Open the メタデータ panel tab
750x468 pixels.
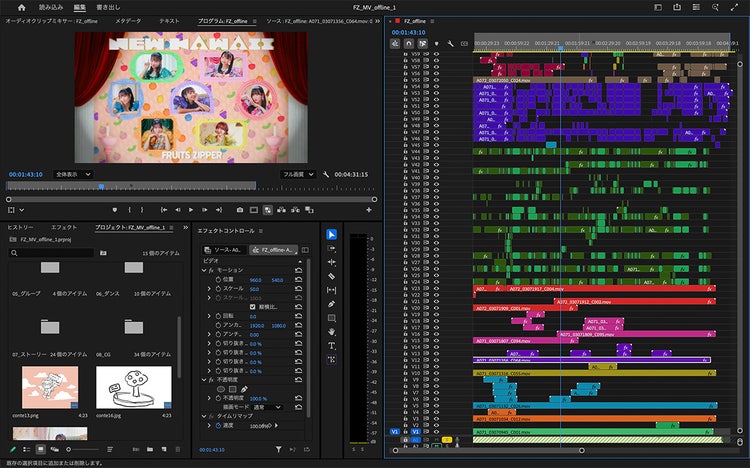[x=128, y=20]
